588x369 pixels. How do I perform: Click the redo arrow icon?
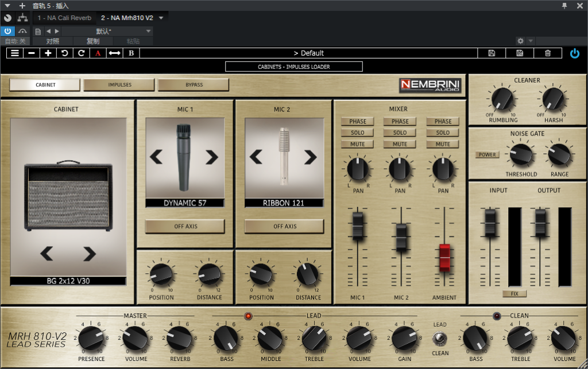81,53
